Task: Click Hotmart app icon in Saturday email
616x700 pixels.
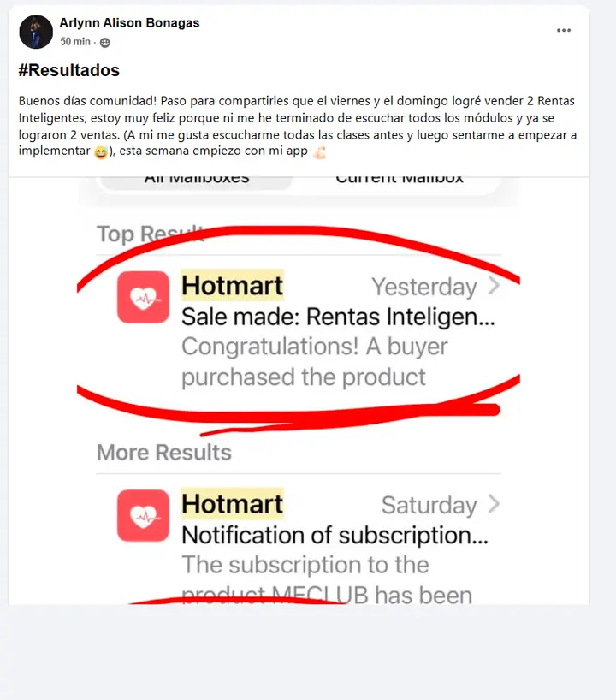Action: pos(143,516)
